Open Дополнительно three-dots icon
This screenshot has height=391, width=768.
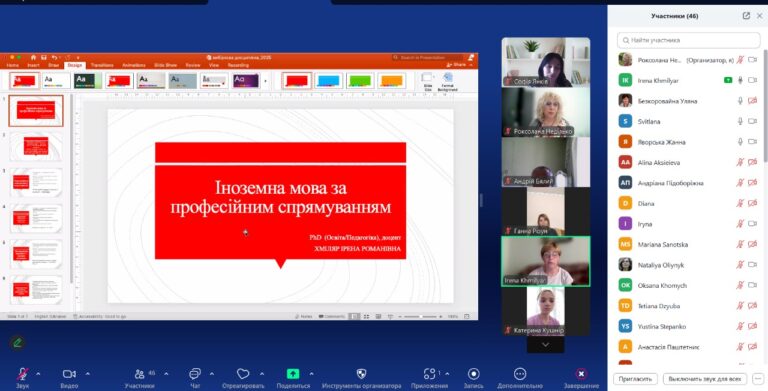tap(520, 374)
